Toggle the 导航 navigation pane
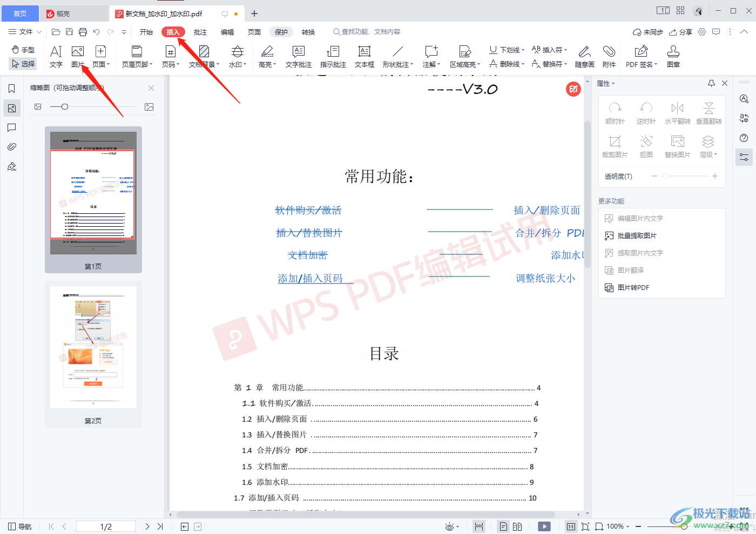756x534 pixels. (19, 526)
